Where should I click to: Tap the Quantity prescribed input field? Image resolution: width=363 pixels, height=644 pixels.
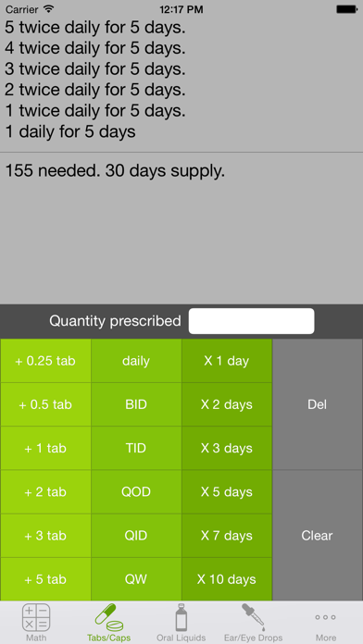point(252,321)
